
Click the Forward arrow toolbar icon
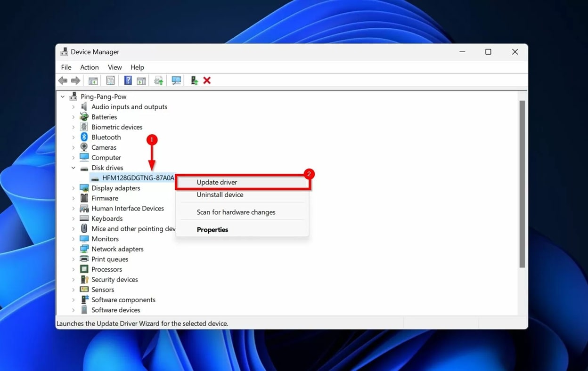(x=75, y=81)
